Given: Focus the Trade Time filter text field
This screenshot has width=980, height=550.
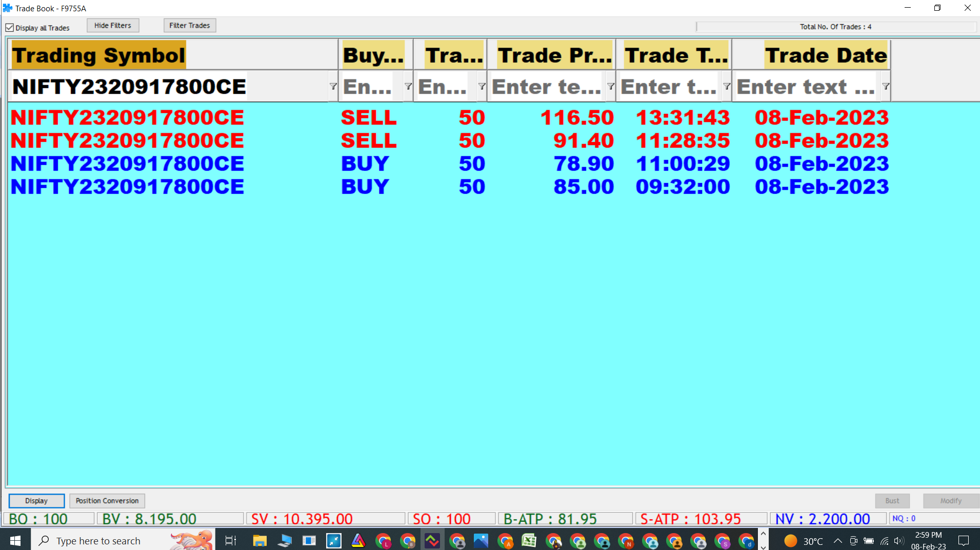Looking at the screenshot, I should click(x=670, y=87).
